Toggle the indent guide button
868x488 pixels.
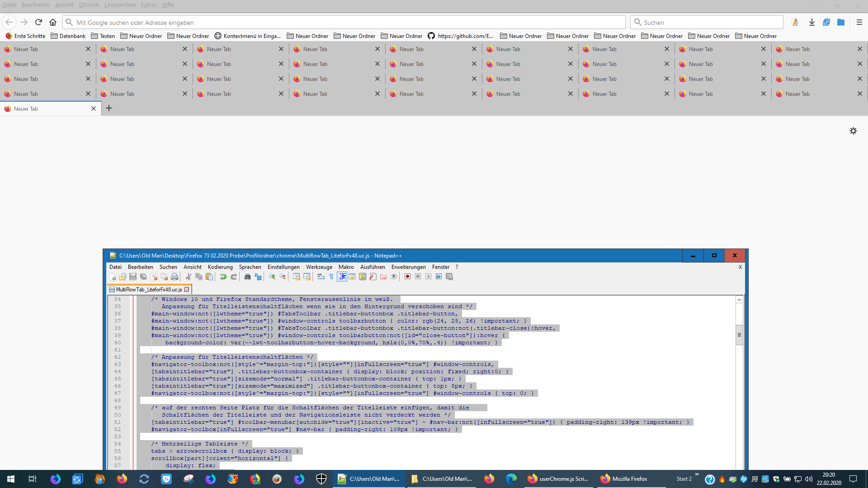pos(342,277)
